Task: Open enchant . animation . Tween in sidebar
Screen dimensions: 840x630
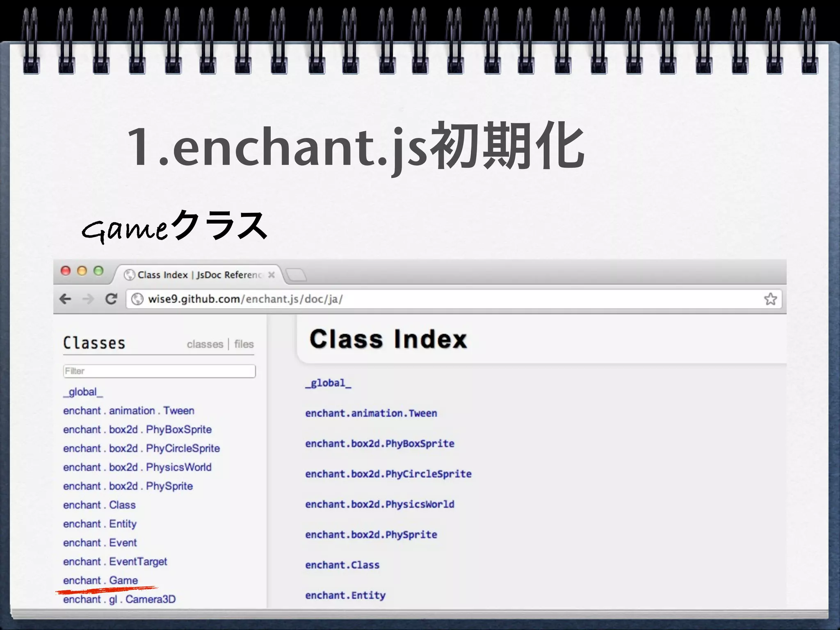Action: pyautogui.click(x=129, y=411)
